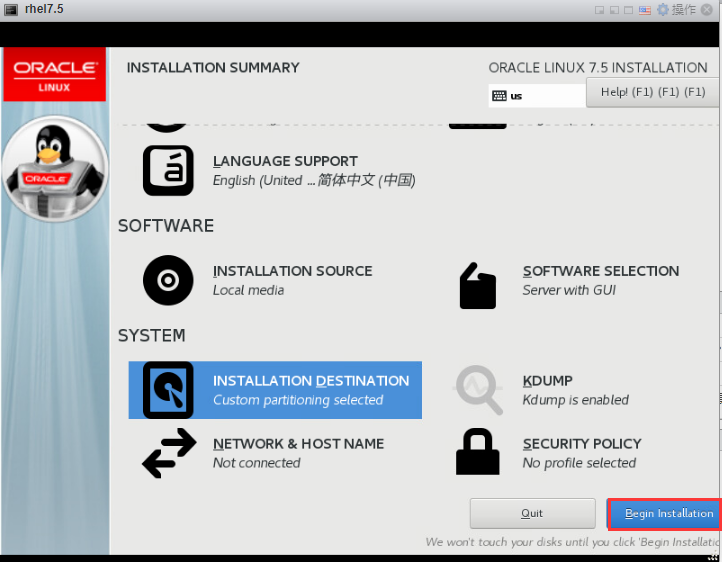Click the keyboard layout icon next to us
722x562 pixels.
499,96
